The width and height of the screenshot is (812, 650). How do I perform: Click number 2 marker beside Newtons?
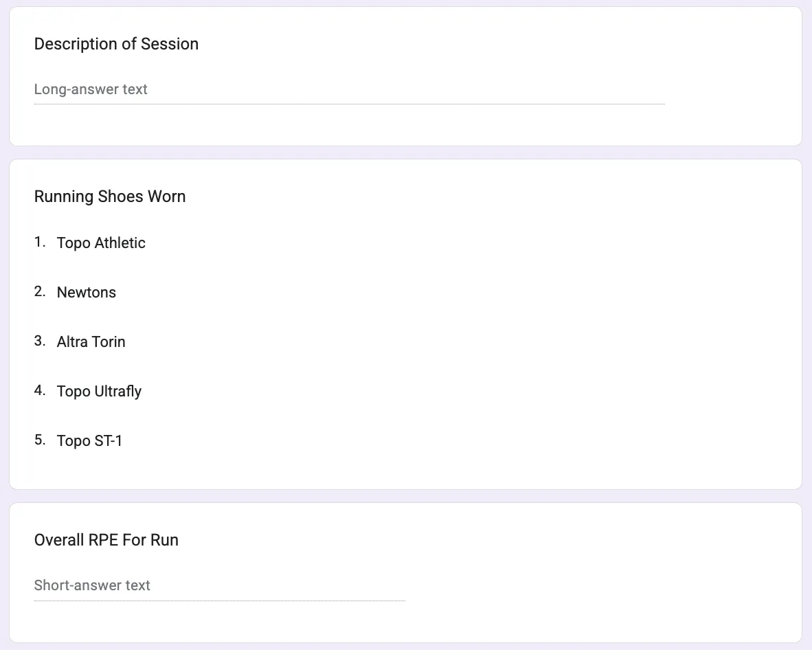(x=40, y=291)
